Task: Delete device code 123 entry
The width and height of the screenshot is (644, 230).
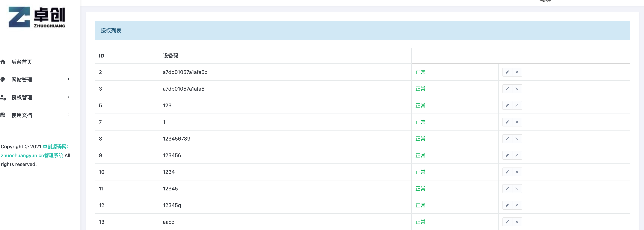Action: click(x=517, y=106)
